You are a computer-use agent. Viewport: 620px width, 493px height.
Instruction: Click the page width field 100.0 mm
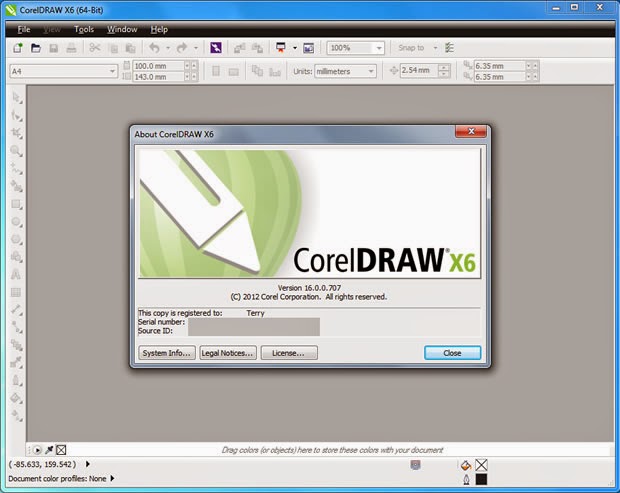[159, 66]
